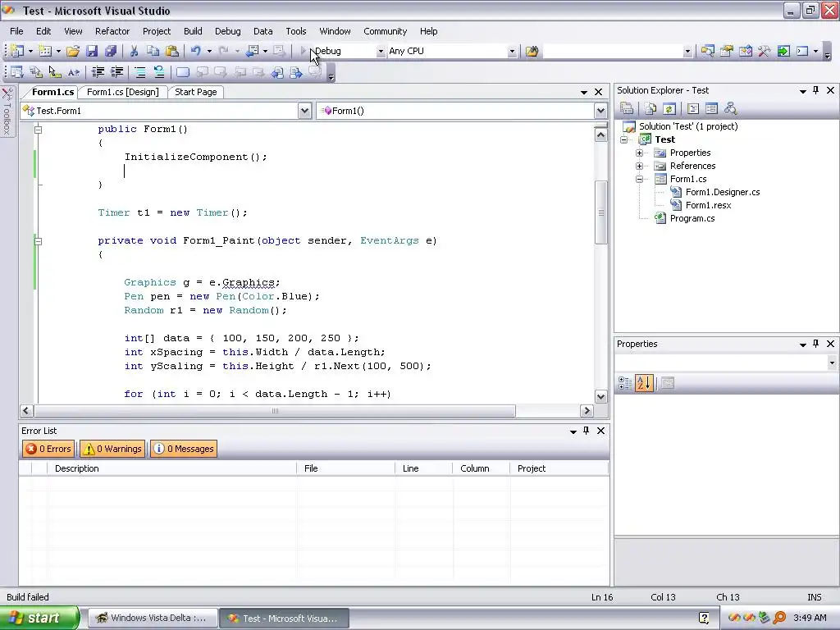Click View Code icon in Solution Explorer

tap(692, 109)
